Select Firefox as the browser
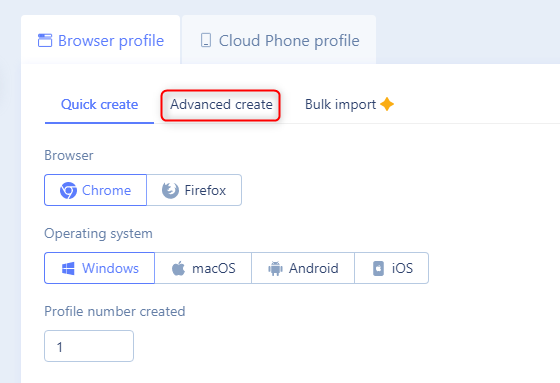This screenshot has height=383, width=560. tap(194, 190)
